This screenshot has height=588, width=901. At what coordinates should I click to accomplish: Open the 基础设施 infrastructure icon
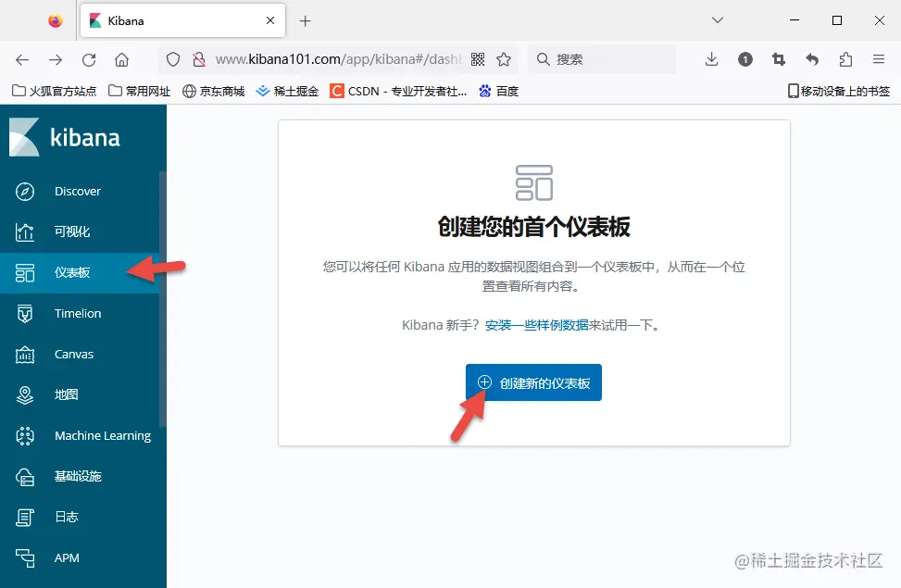tap(25, 477)
